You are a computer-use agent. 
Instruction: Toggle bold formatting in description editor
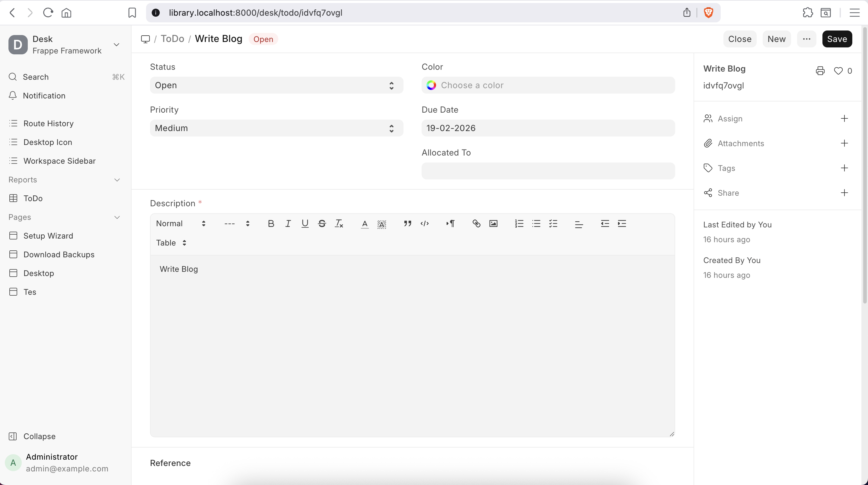tap(271, 223)
